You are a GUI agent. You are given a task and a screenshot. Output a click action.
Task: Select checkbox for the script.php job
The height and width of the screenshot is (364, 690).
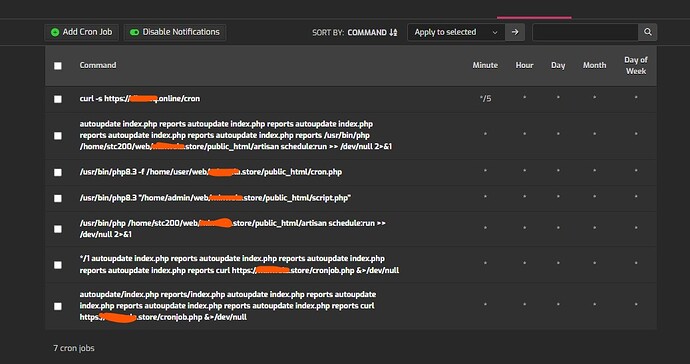point(58,198)
